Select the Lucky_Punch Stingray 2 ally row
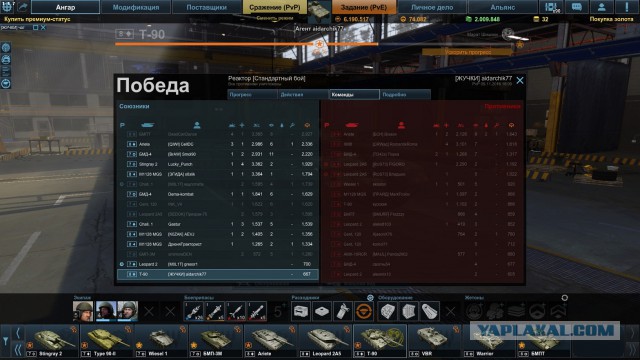 tap(218, 164)
